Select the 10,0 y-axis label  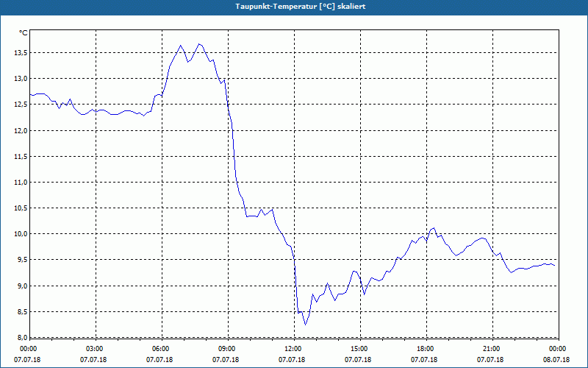click(x=21, y=234)
